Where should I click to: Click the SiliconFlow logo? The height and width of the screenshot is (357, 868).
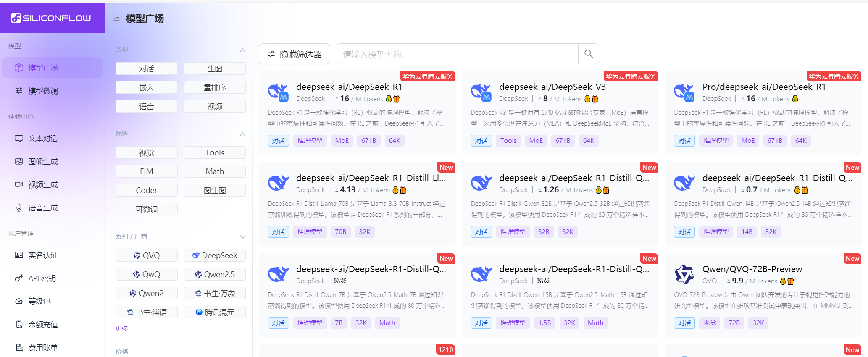(x=51, y=18)
